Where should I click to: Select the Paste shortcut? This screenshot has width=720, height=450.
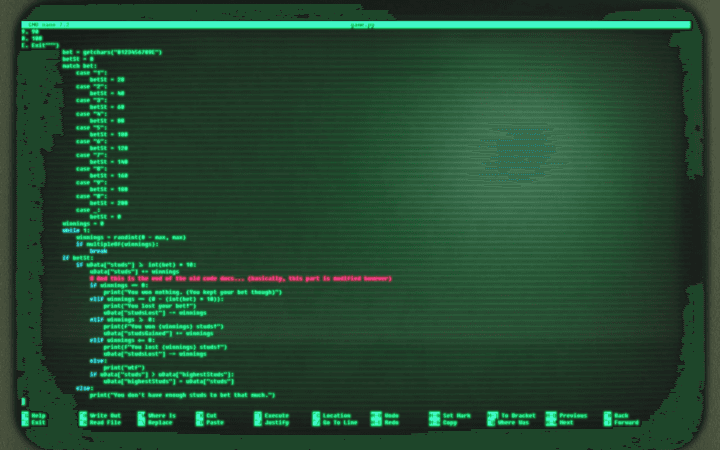coord(214,422)
